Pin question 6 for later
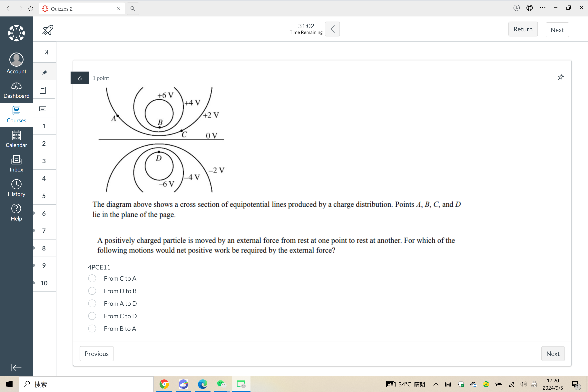 click(x=561, y=77)
